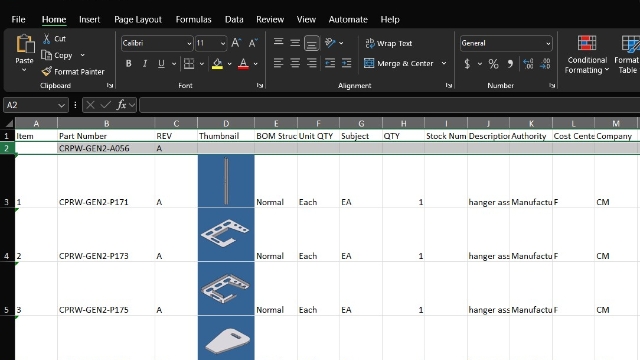Open Format as Table gallery
This screenshot has width=640, height=360.
tap(628, 55)
